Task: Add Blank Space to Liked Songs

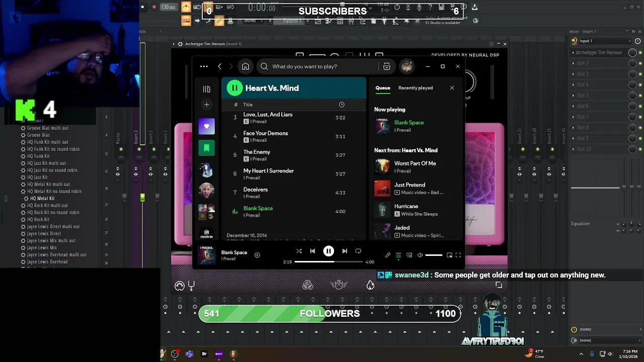Action: click(257, 255)
